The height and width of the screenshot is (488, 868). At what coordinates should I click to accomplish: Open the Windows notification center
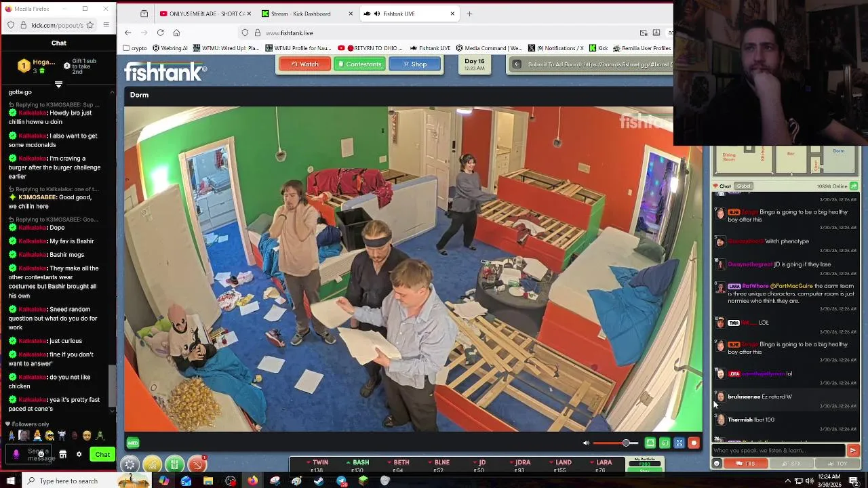pos(854,481)
